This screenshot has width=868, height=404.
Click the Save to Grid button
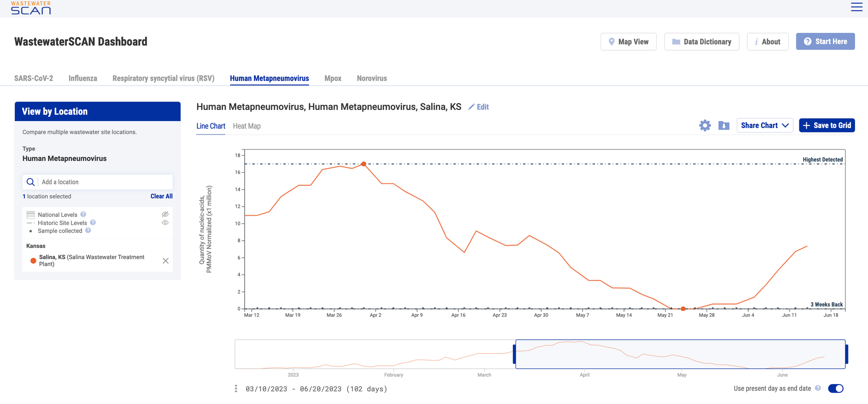[827, 125]
